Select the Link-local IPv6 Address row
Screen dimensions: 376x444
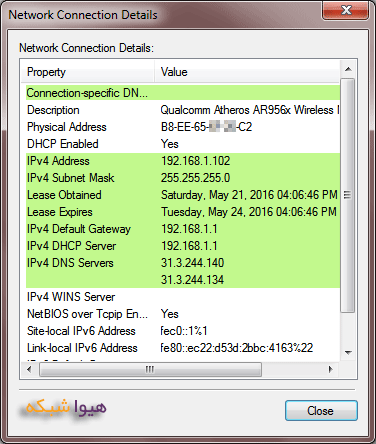[x=183, y=348]
